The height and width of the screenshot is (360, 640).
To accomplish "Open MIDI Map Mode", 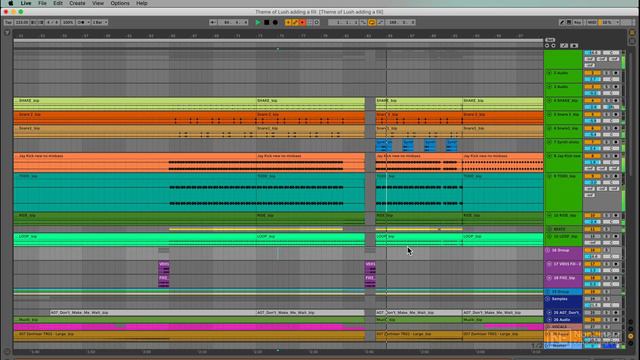I will point(592,22).
